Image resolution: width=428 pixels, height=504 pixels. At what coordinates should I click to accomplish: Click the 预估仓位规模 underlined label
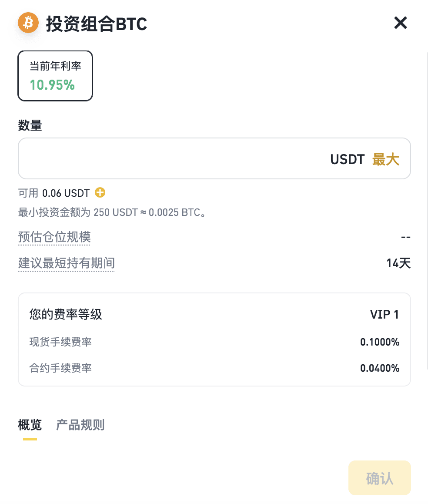point(54,237)
